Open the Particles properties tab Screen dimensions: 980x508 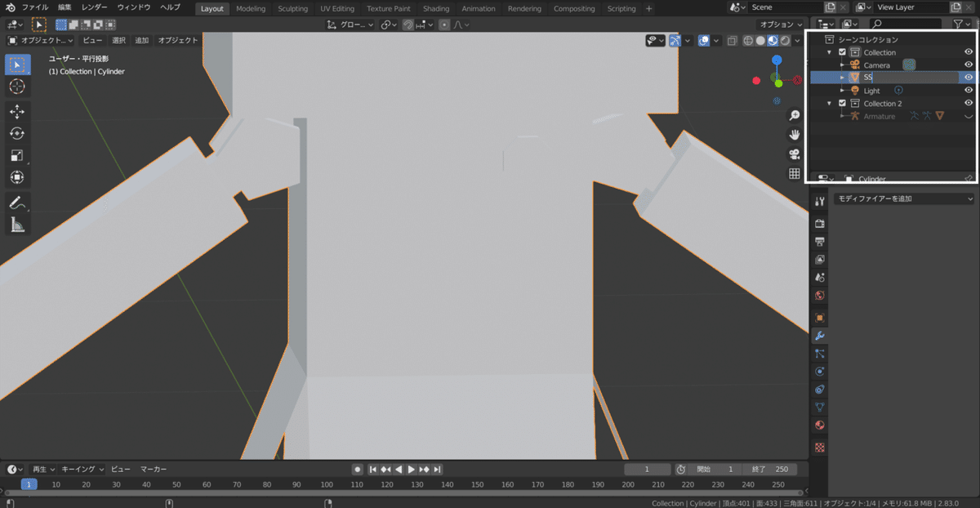coord(820,353)
